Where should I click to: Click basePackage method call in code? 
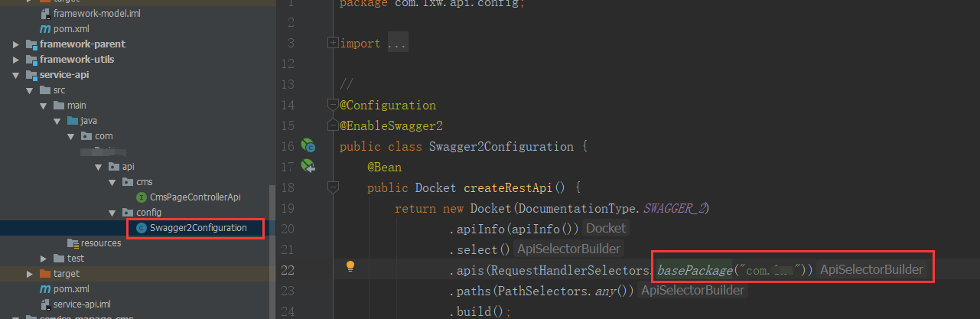tap(695, 269)
